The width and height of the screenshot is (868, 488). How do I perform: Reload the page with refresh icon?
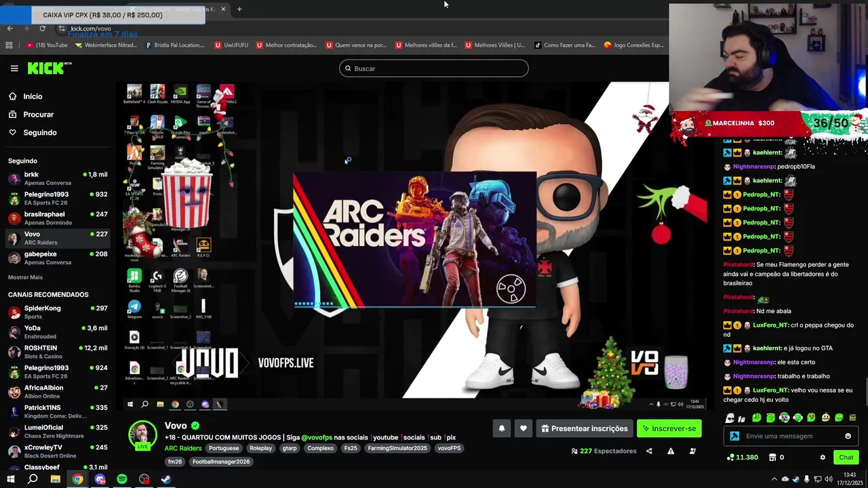click(42, 28)
